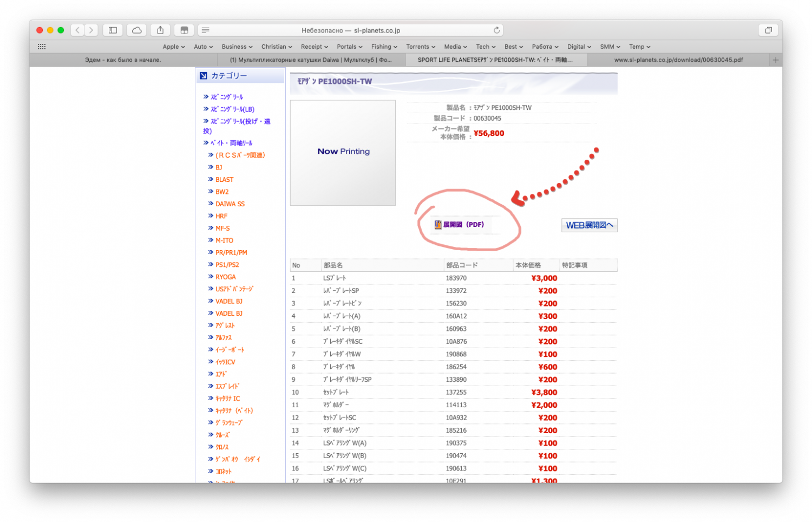Expand the Apple bookmarks folder
Image resolution: width=812 pixels, height=522 pixels.
pyautogui.click(x=174, y=47)
